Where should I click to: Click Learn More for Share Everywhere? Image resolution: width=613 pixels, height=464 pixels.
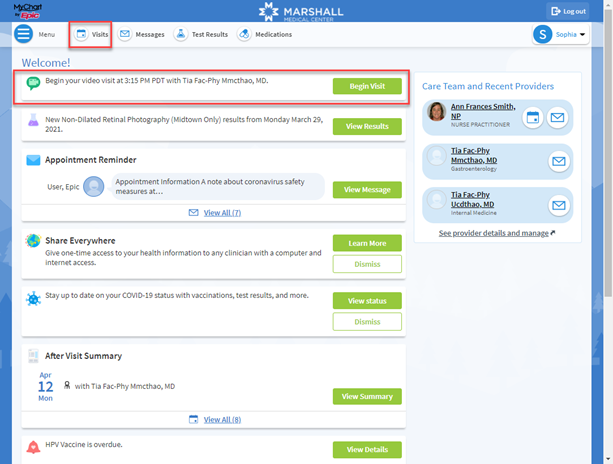367,243
